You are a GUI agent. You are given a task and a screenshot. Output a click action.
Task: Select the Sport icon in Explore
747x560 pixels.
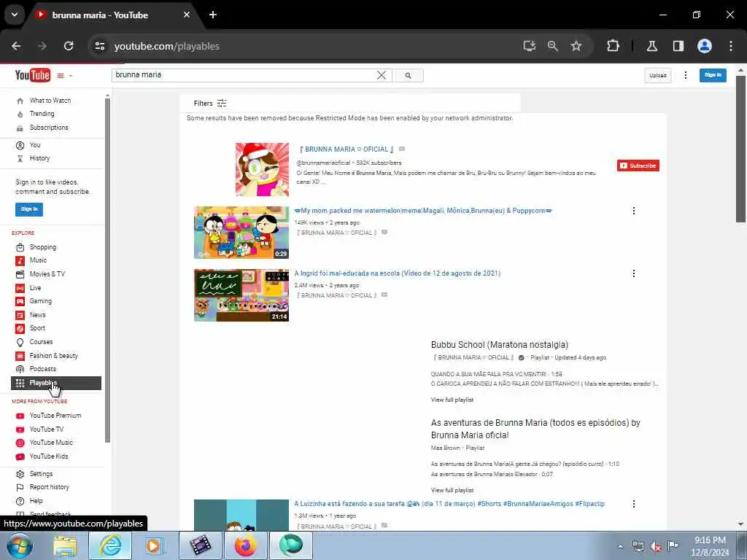point(20,329)
